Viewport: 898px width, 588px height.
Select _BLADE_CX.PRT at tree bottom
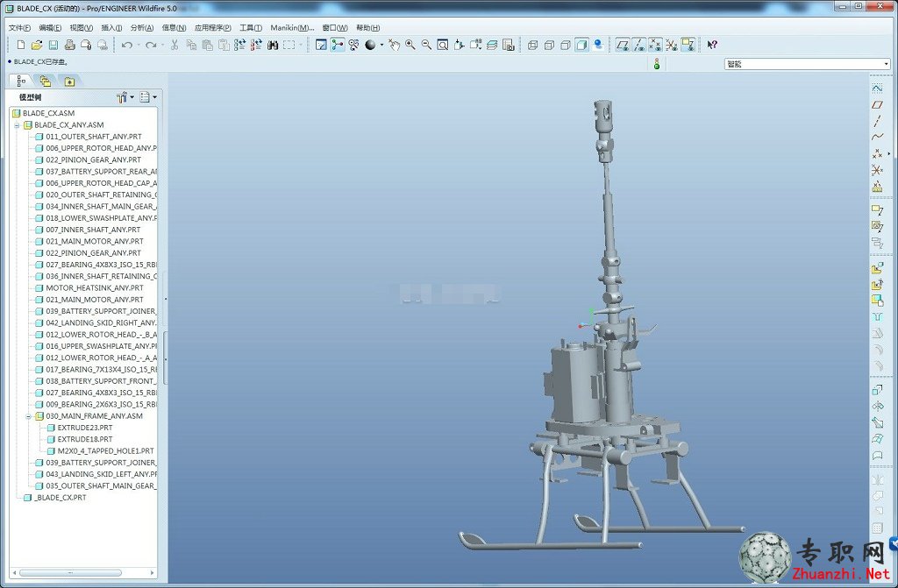(54, 498)
